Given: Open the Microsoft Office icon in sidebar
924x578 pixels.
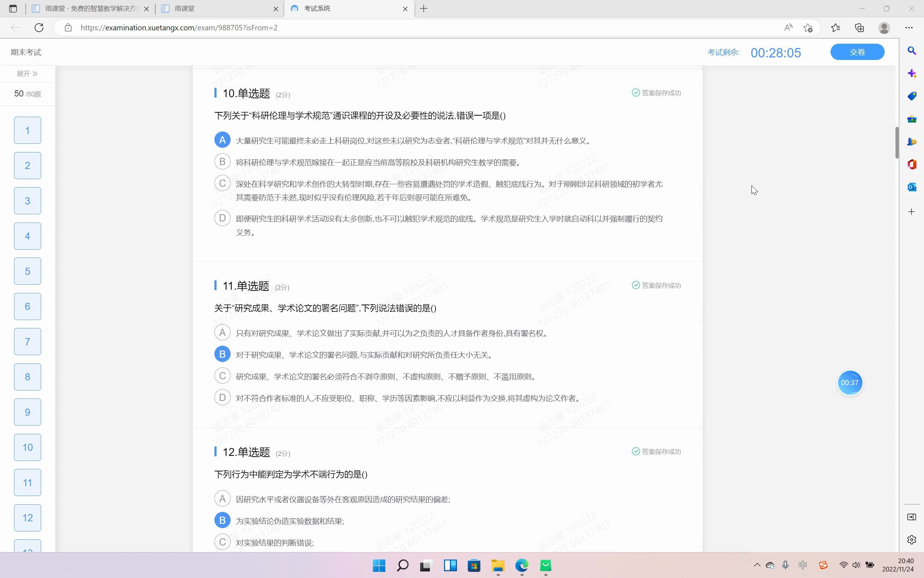Looking at the screenshot, I should click(912, 164).
